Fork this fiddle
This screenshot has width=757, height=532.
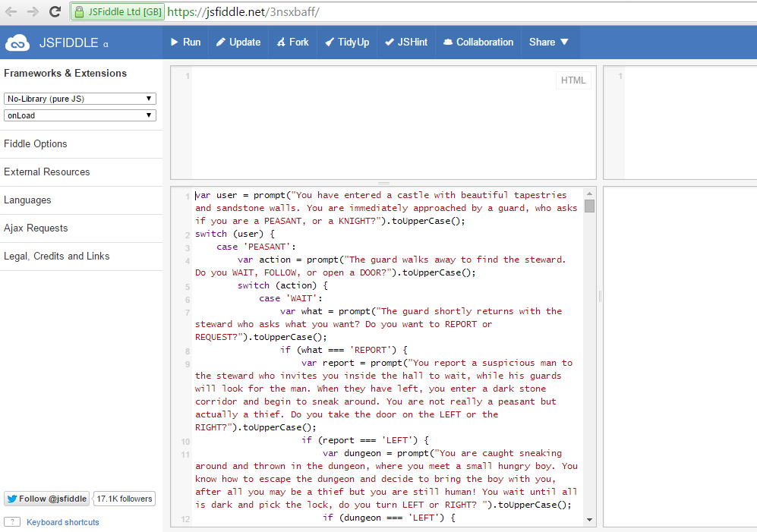click(293, 42)
